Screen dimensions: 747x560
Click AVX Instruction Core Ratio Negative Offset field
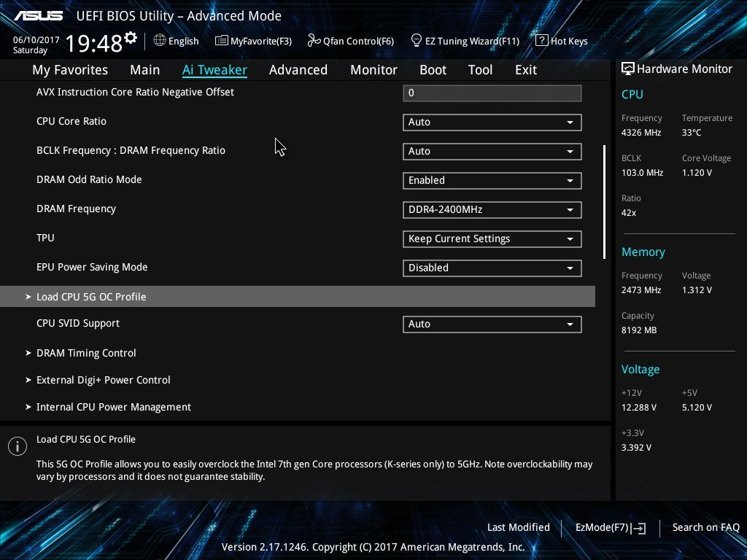(492, 93)
